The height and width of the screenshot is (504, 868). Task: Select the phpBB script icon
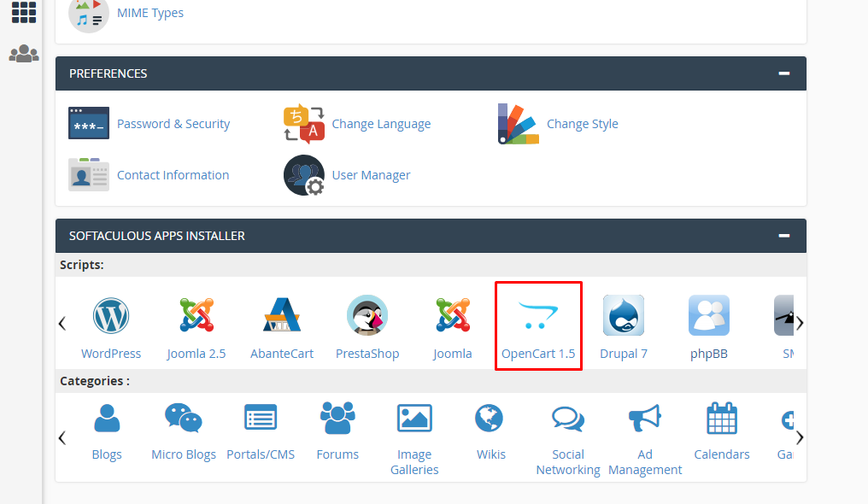[709, 315]
